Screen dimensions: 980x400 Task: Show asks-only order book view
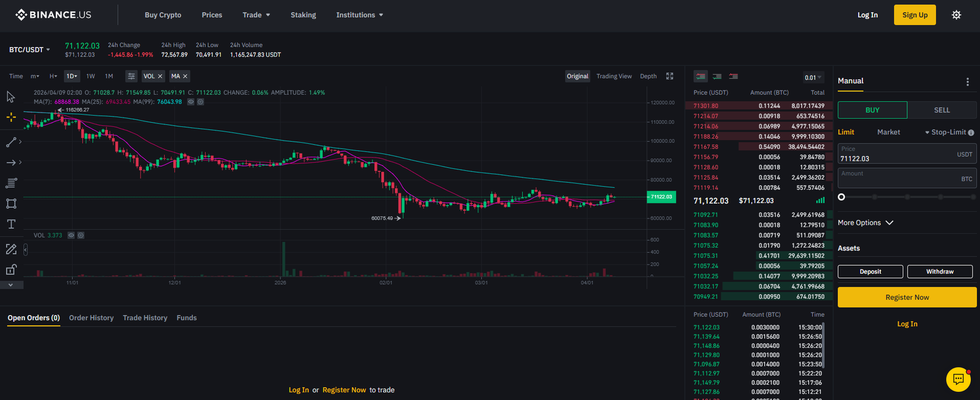click(733, 76)
